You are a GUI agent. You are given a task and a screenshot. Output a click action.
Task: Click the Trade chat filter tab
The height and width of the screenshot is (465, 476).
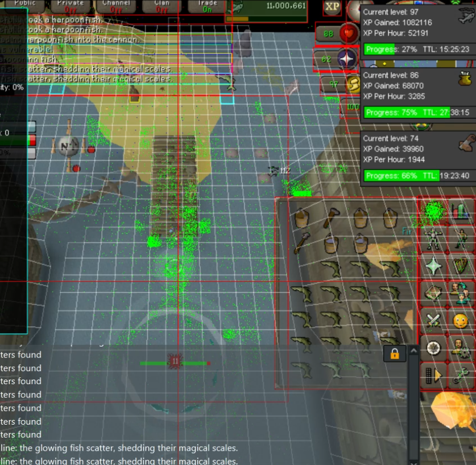208,6
